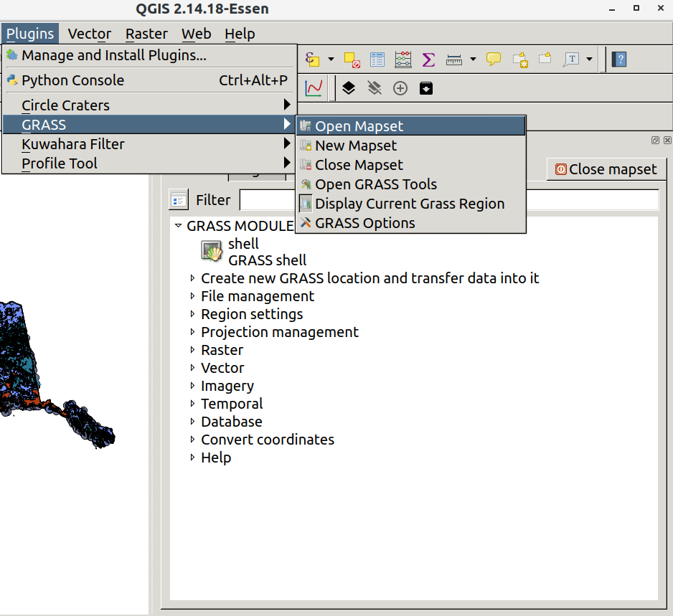Select the Text Annotation tool

click(x=571, y=60)
